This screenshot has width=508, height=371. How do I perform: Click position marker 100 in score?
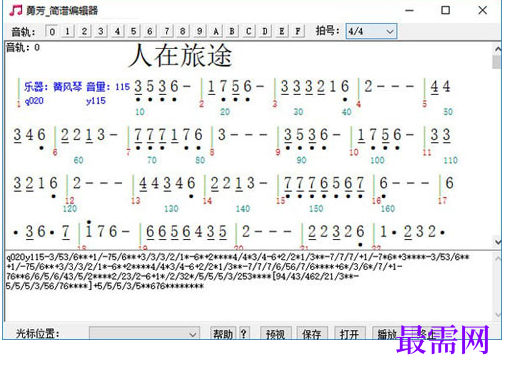[x=377, y=160]
